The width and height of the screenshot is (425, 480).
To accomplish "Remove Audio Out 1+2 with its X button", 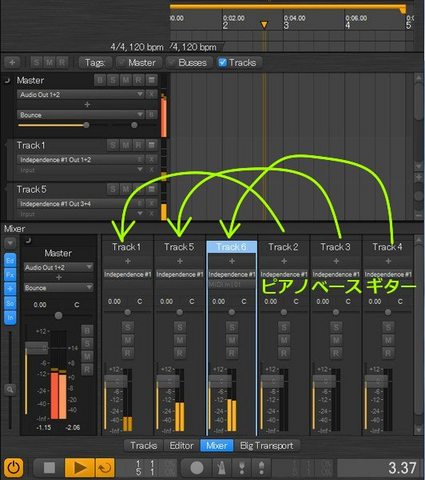I will point(151,94).
